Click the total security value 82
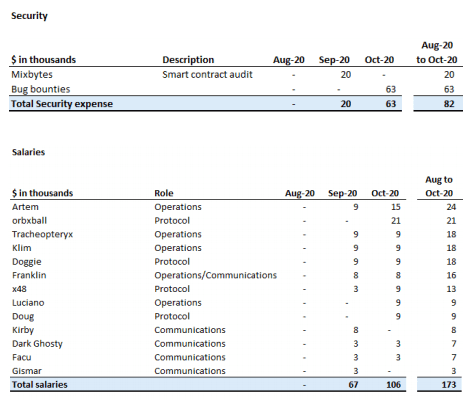Screen dimensions: 474x406 point(449,104)
